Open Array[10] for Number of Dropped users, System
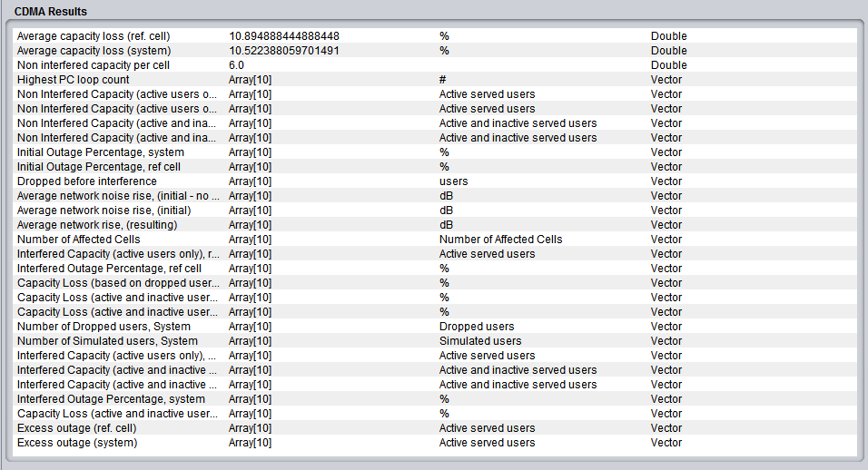 coord(251,327)
